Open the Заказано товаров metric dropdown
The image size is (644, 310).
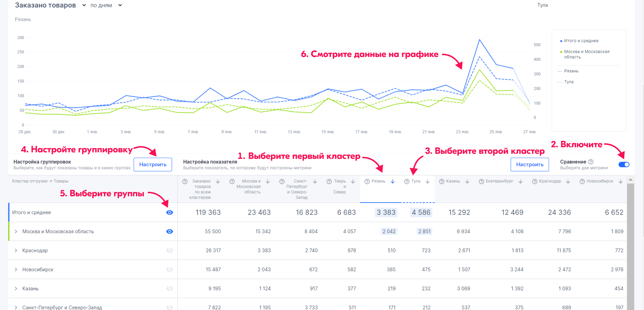[x=84, y=5]
